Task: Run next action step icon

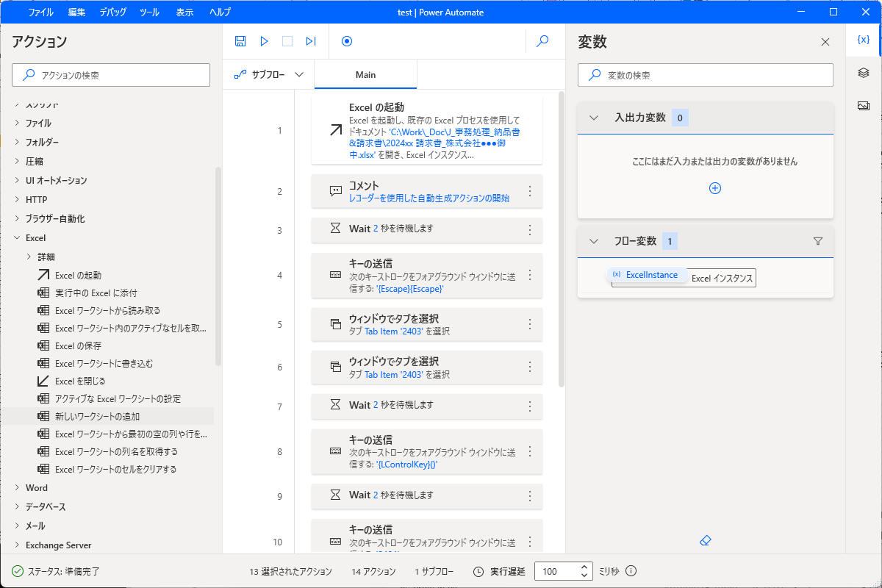Action: [311, 41]
